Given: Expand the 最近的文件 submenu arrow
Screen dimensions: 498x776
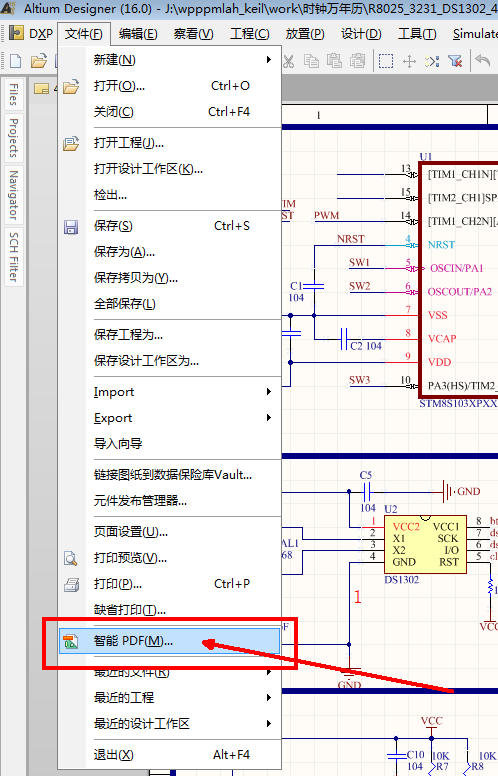Looking at the screenshot, I should (269, 672).
